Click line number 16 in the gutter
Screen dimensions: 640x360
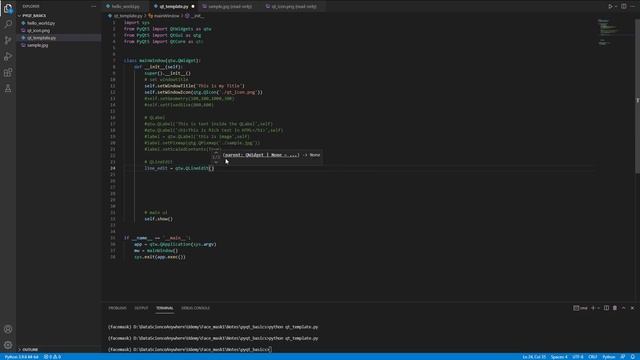click(x=113, y=118)
